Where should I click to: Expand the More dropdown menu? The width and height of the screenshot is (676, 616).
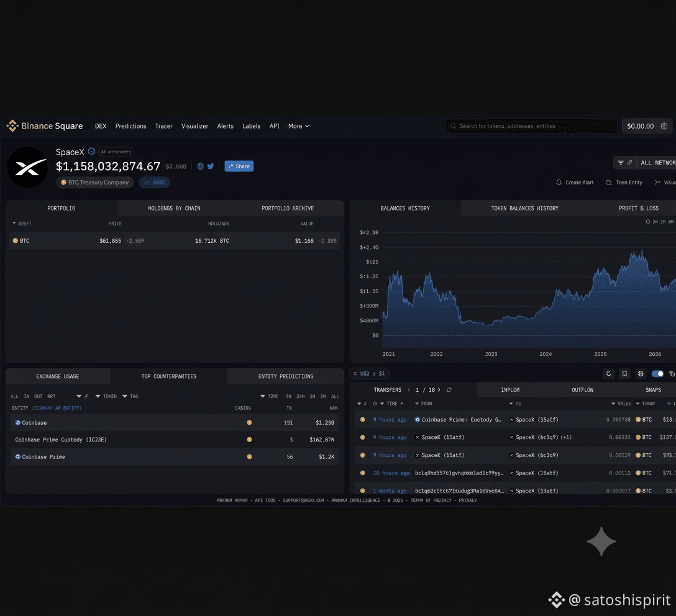pyautogui.click(x=299, y=126)
